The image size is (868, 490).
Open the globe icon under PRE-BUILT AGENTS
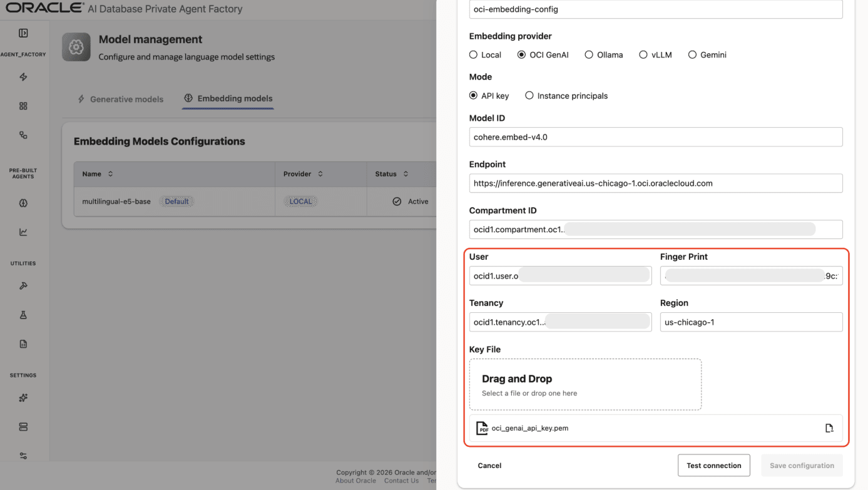pos(23,202)
